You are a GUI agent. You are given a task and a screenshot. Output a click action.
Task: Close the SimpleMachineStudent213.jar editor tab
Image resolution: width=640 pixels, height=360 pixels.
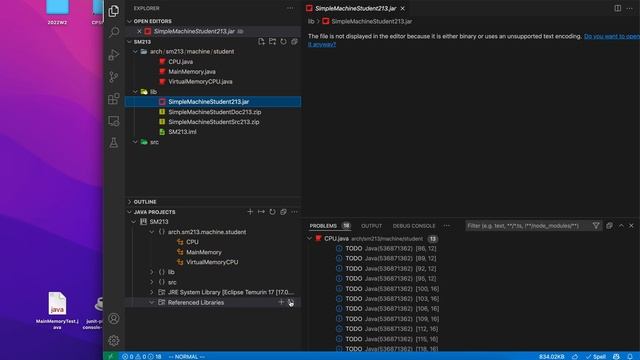pos(402,8)
